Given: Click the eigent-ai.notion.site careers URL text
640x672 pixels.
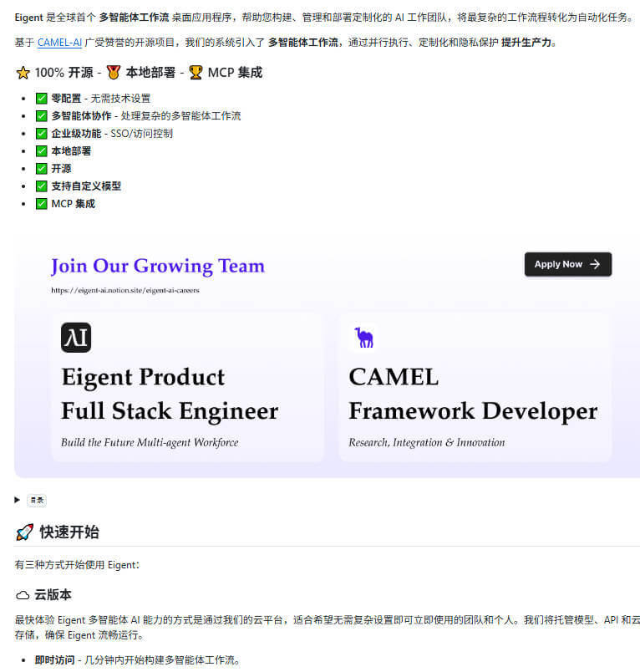Looking at the screenshot, I should (x=125, y=290).
